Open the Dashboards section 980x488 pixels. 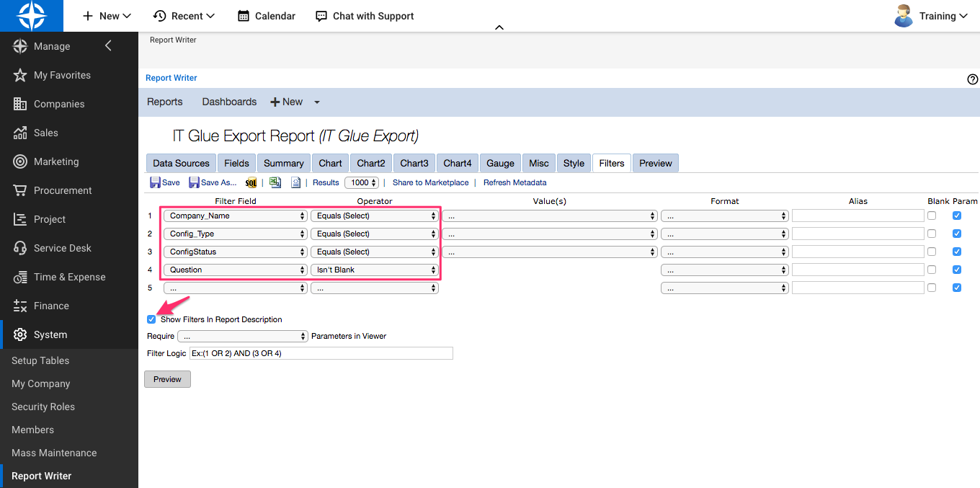click(229, 102)
